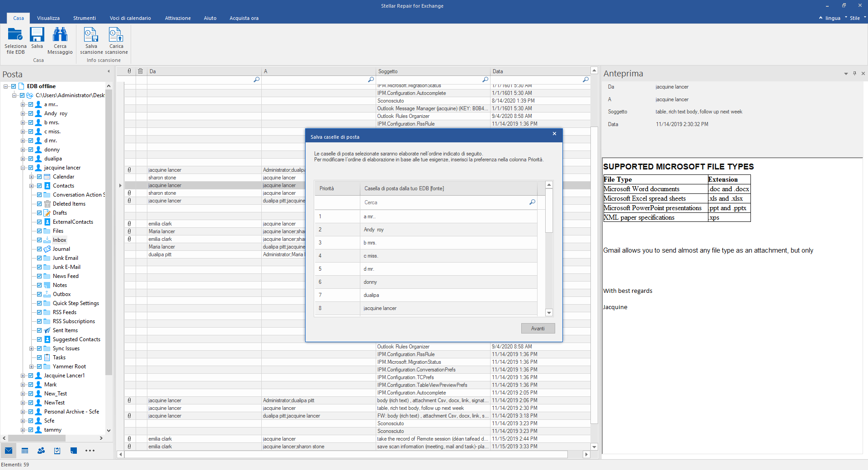The image size is (868, 470).
Task: Expand the Yammer Root folder node
Action: [31, 367]
